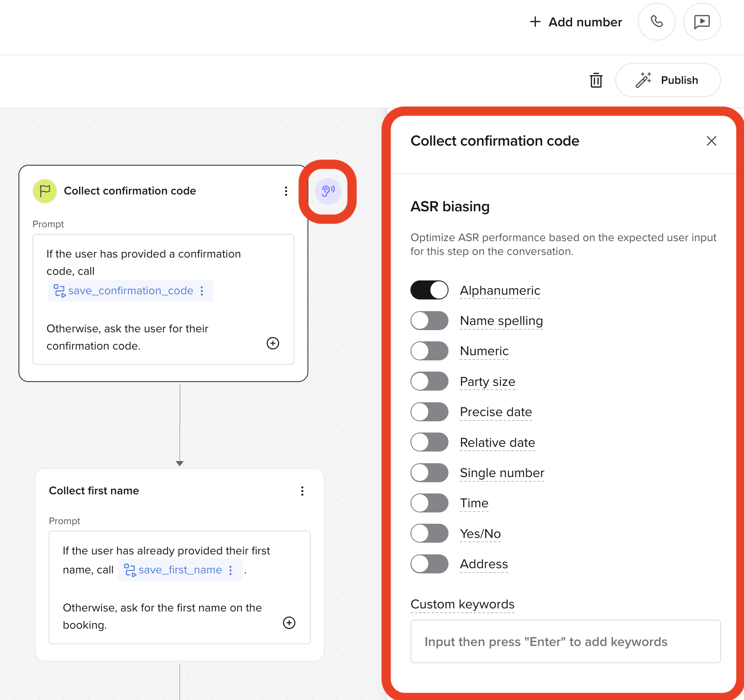This screenshot has height=700, width=744.
Task: Disable the Alphanumeric toggle
Action: tap(429, 290)
